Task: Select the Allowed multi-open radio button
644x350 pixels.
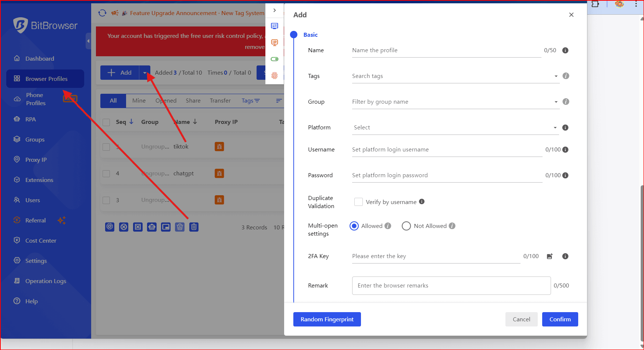Action: [x=354, y=226]
